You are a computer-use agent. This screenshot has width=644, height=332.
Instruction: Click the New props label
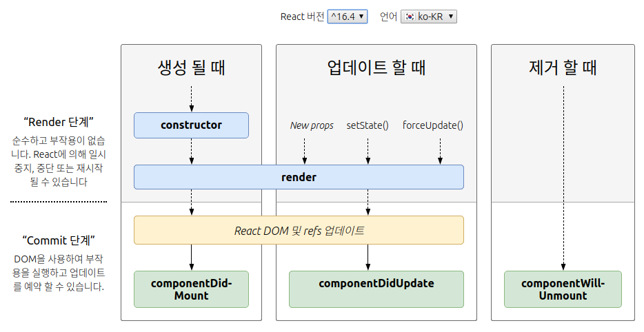(x=312, y=125)
